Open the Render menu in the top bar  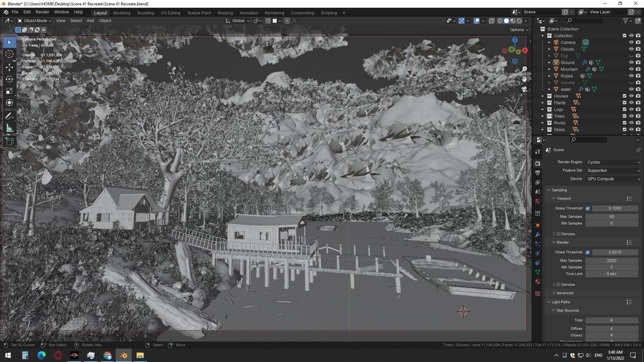pyautogui.click(x=42, y=12)
